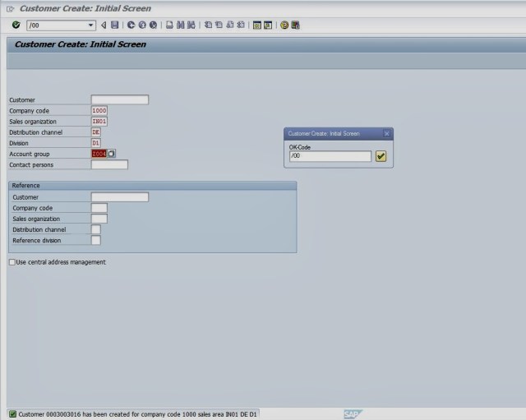Click the Find Next binoculars icon
This screenshot has width=526, height=420.
click(191, 25)
